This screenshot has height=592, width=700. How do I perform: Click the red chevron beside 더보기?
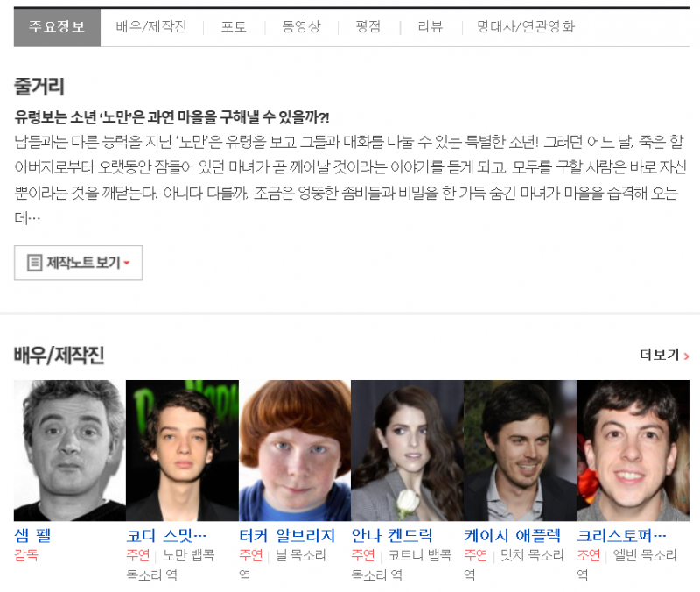click(686, 356)
